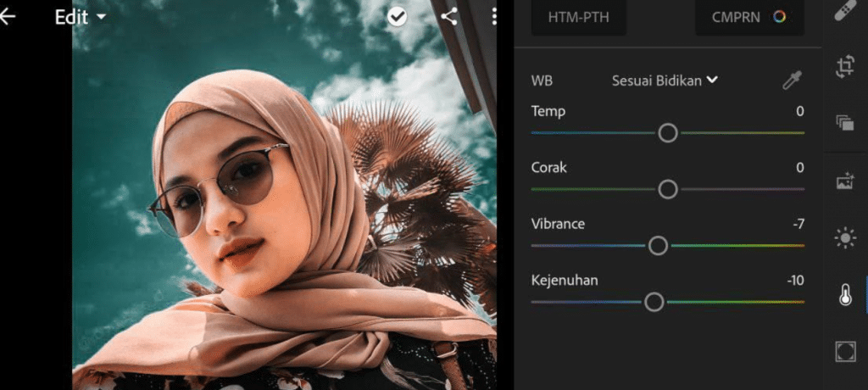Click the Temp slider handle
Viewport: 868px width, 390px height.
pos(668,133)
